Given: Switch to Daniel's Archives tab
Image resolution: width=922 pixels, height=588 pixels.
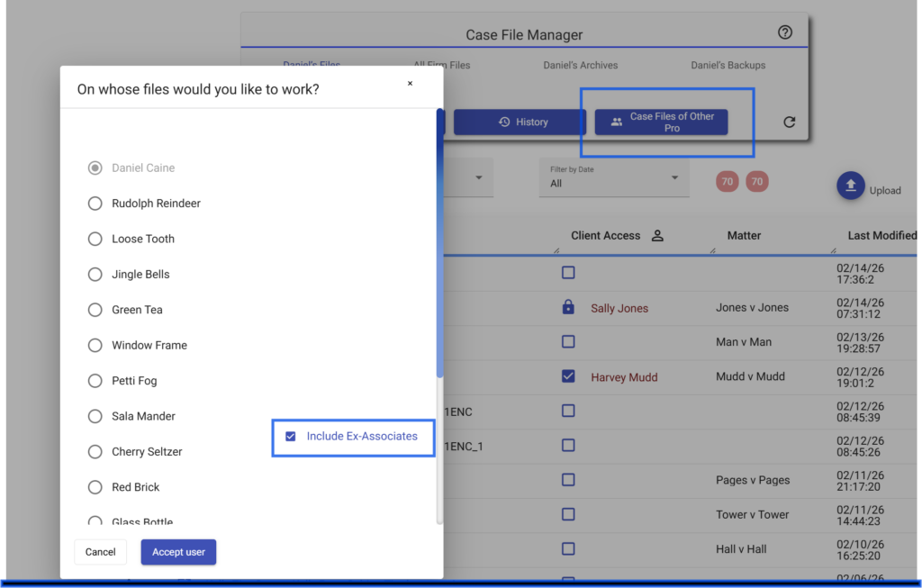Looking at the screenshot, I should pyautogui.click(x=580, y=66).
